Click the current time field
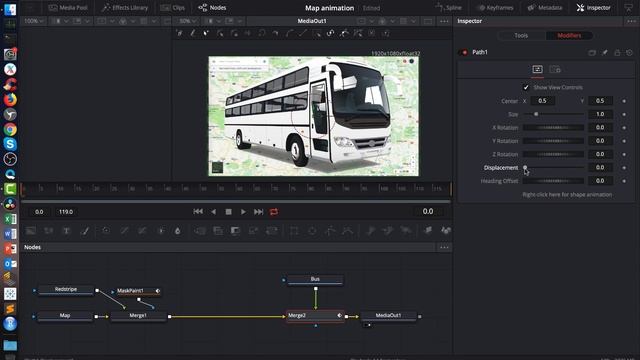This screenshot has height=360, width=640. click(428, 211)
